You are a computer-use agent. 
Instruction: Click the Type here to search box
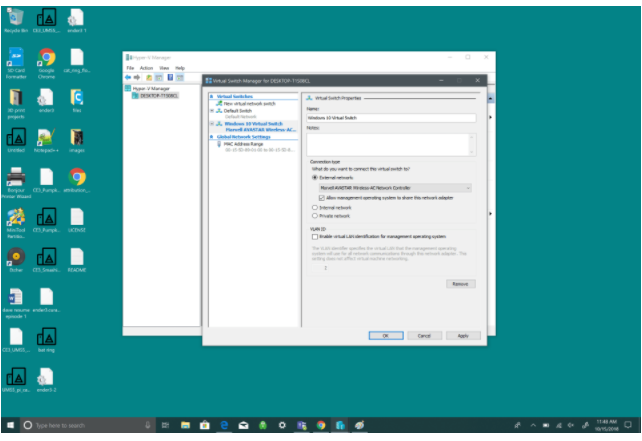pos(88,425)
